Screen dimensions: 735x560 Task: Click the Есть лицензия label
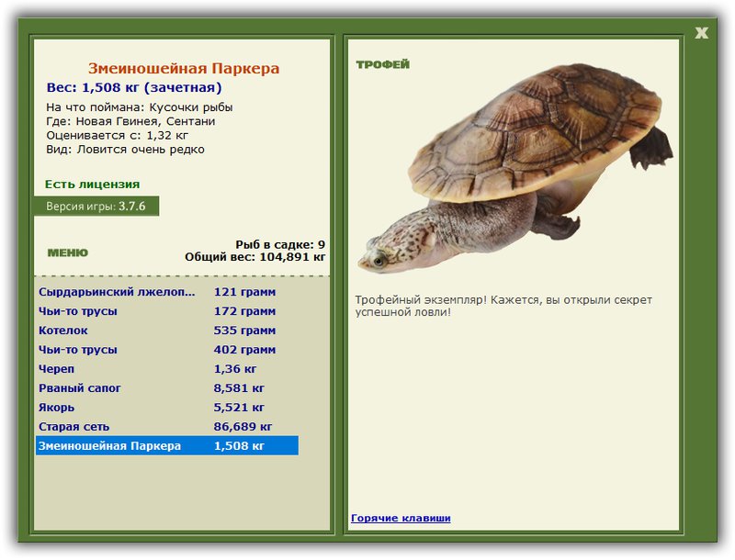coord(93,184)
